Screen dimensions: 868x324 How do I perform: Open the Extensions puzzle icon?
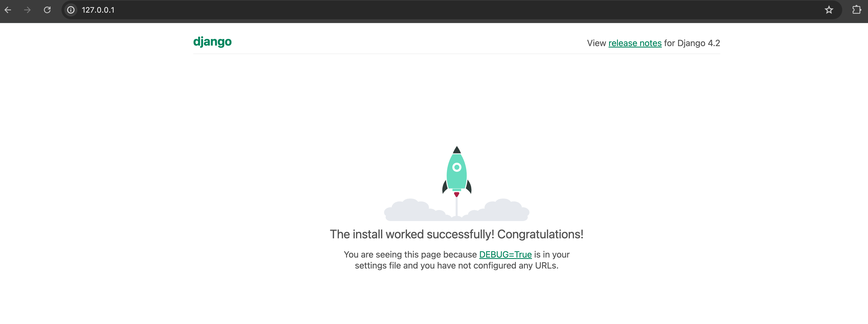click(x=856, y=10)
